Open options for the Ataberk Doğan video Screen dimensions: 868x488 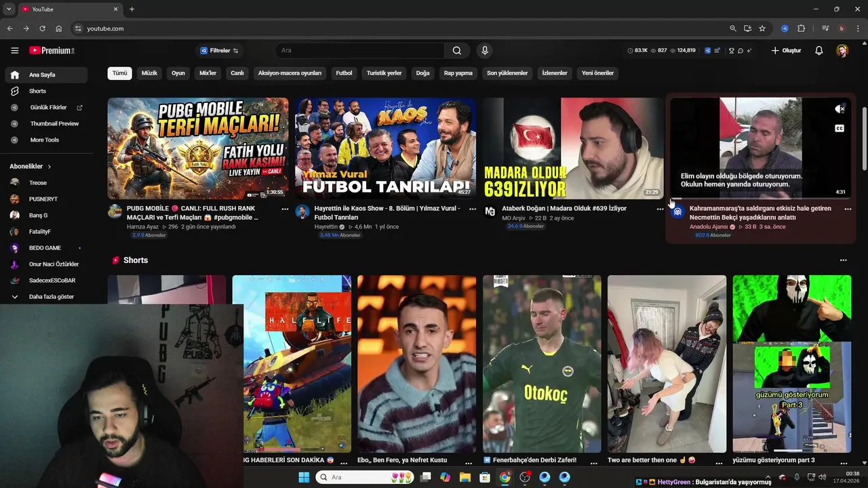660,209
